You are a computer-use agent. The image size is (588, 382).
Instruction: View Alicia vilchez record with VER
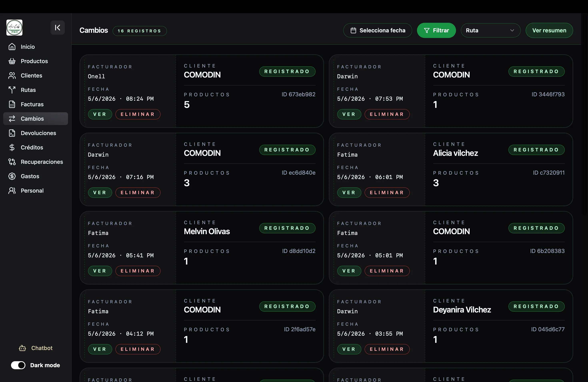tap(349, 192)
